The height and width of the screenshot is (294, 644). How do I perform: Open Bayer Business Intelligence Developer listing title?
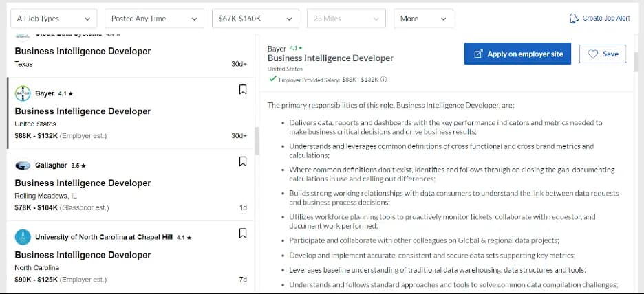(83, 111)
